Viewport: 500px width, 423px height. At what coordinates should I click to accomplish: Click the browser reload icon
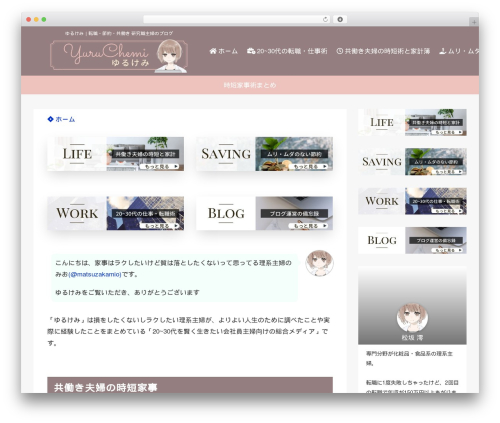(x=325, y=19)
